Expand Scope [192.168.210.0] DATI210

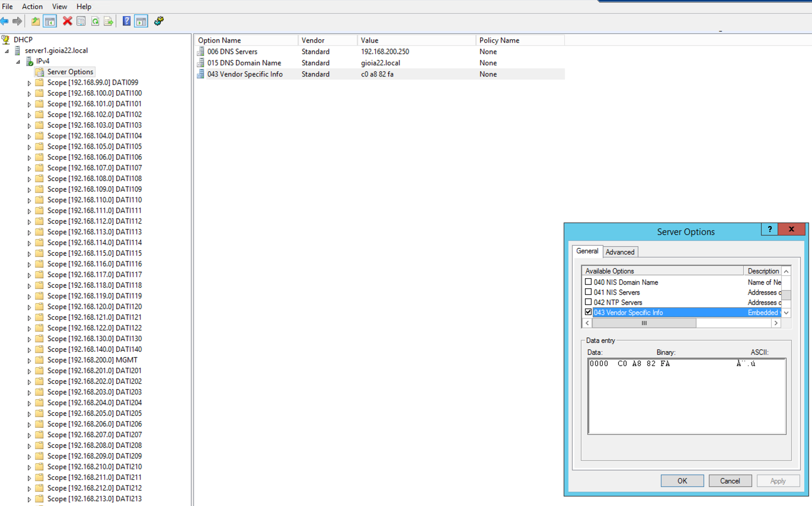tap(29, 467)
